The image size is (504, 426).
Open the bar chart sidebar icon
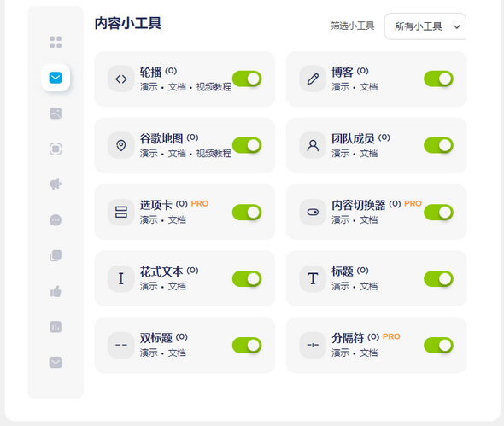[x=56, y=327]
